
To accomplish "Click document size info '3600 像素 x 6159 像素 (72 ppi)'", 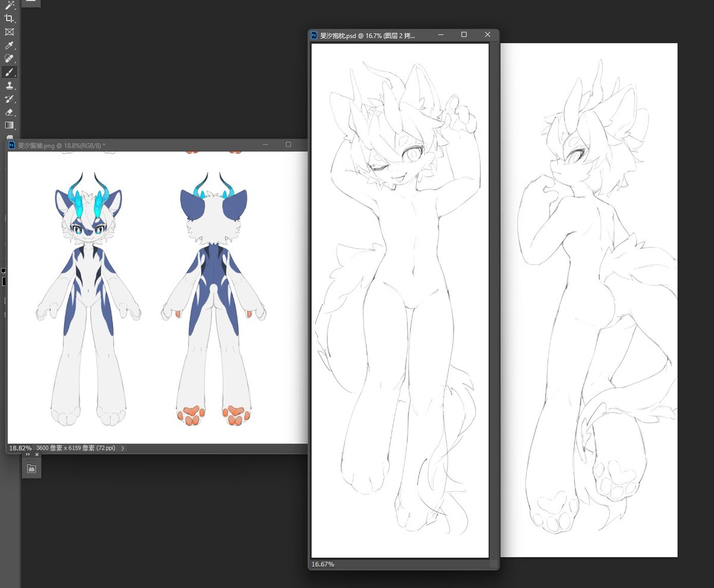I will click(x=76, y=448).
